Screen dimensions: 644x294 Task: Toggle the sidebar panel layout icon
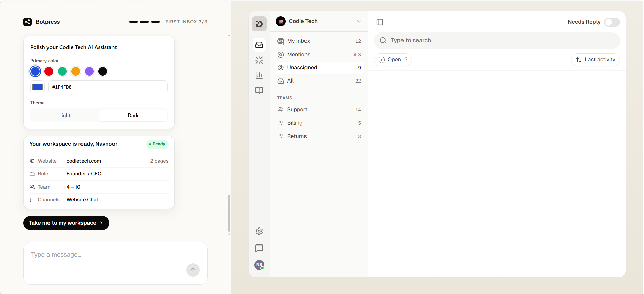(380, 22)
